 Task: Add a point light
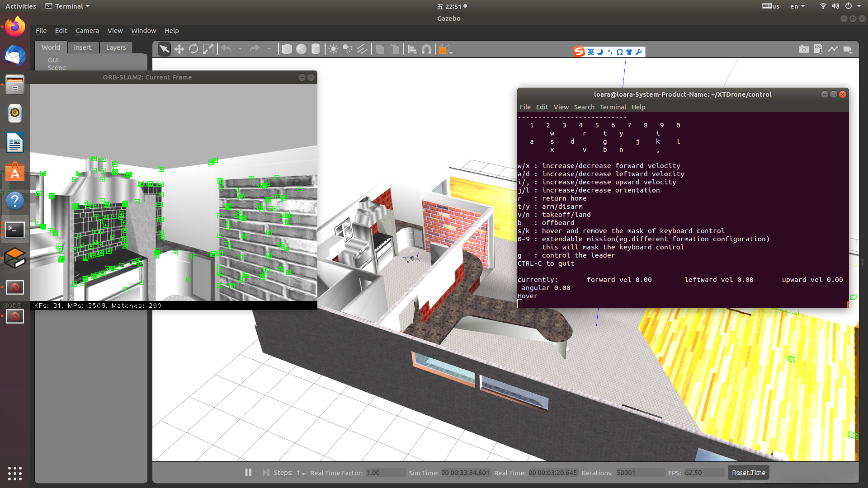[x=333, y=49]
